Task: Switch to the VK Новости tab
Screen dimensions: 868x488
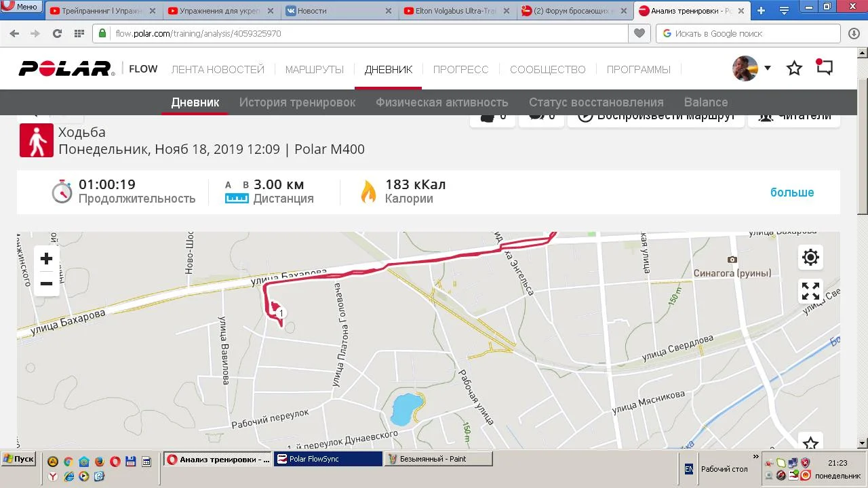Action: click(x=339, y=11)
